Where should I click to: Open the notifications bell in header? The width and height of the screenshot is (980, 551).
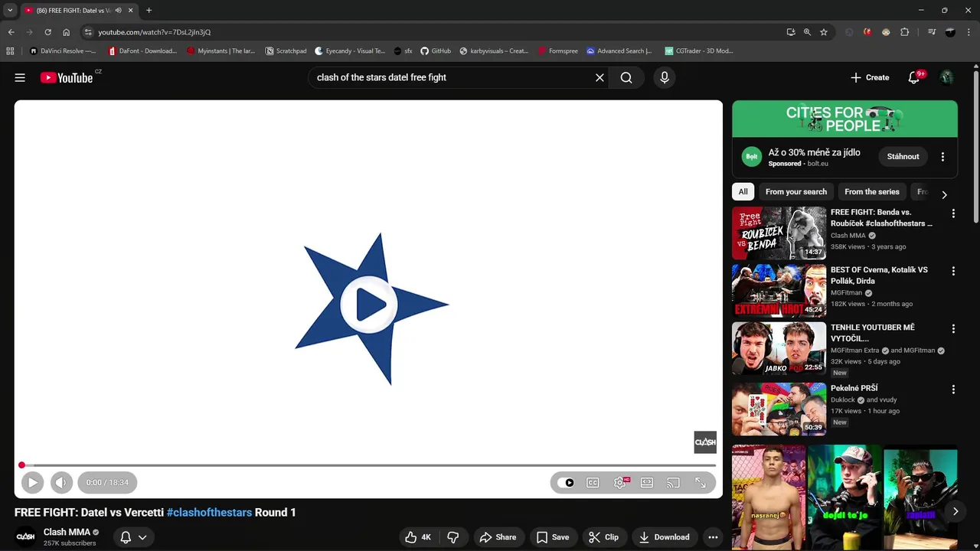point(914,77)
